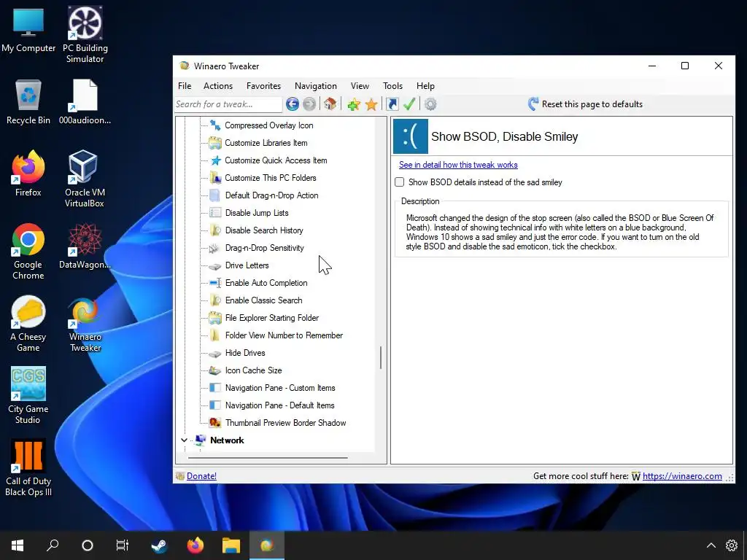
Task: Select Enable Auto Completion item
Action: point(266,283)
